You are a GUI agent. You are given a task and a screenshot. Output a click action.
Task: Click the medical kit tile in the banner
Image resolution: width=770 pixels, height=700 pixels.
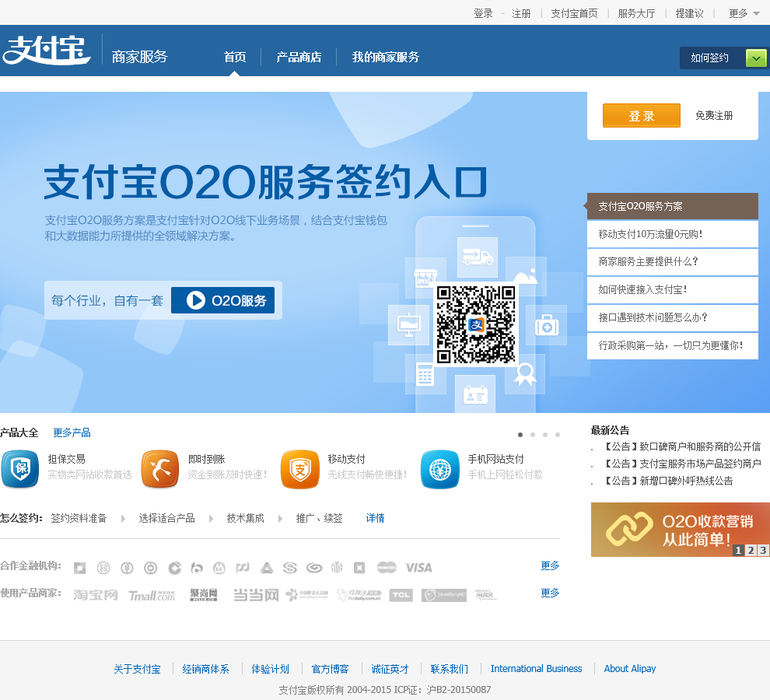[547, 325]
